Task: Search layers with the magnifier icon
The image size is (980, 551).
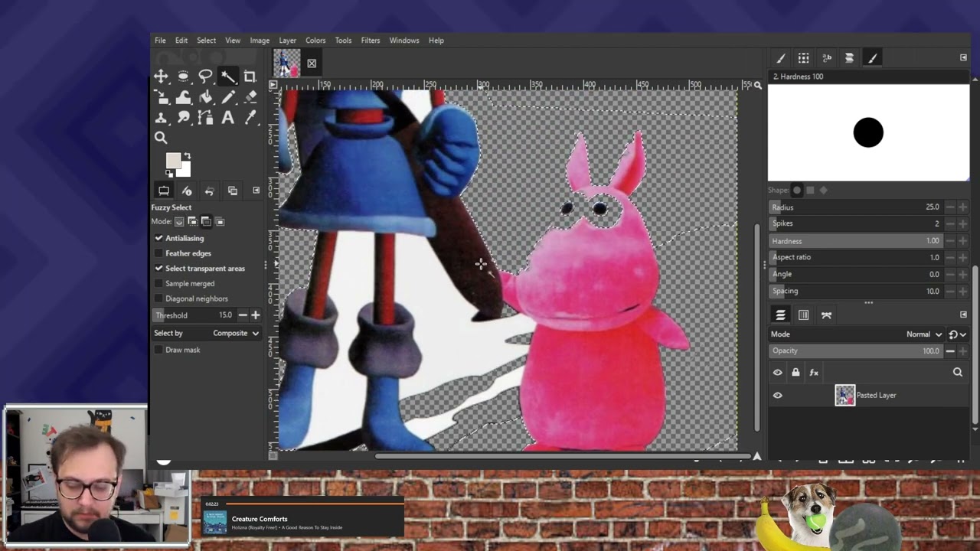Action: pyautogui.click(x=958, y=373)
